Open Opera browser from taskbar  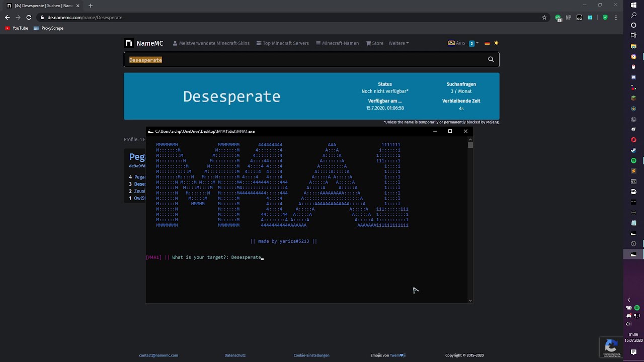(x=633, y=139)
